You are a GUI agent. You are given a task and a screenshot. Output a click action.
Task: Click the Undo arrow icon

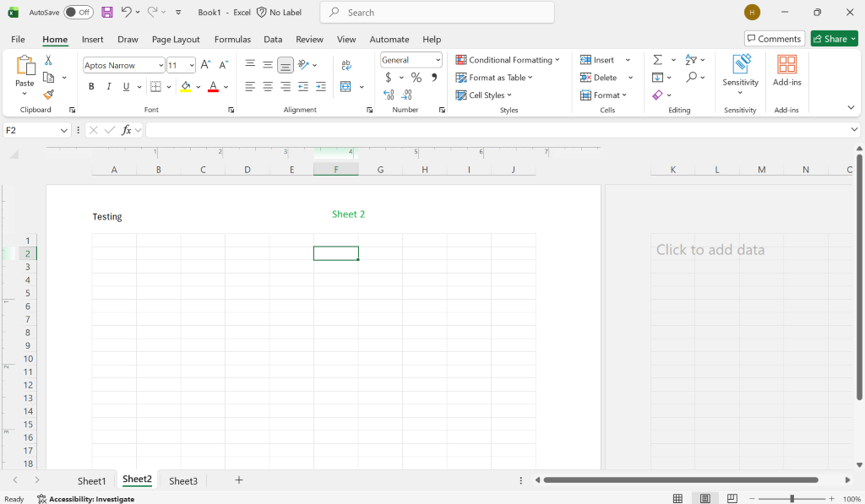point(127,12)
